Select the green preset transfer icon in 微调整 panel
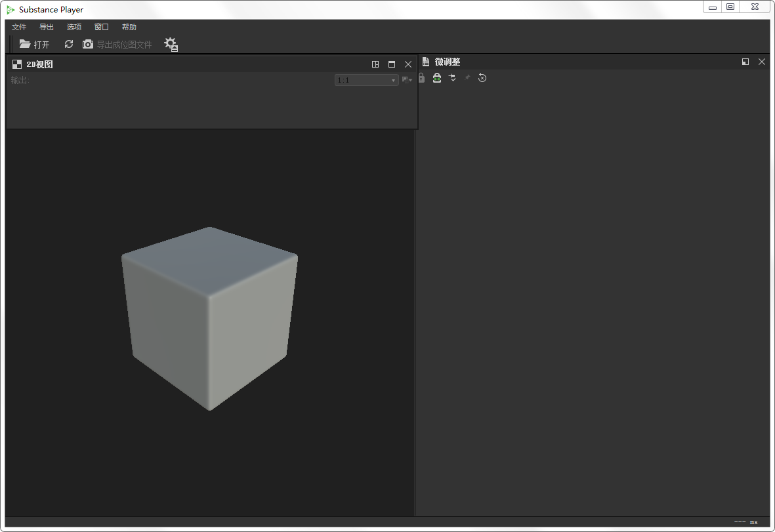The height and width of the screenshot is (532, 775). pyautogui.click(x=437, y=77)
